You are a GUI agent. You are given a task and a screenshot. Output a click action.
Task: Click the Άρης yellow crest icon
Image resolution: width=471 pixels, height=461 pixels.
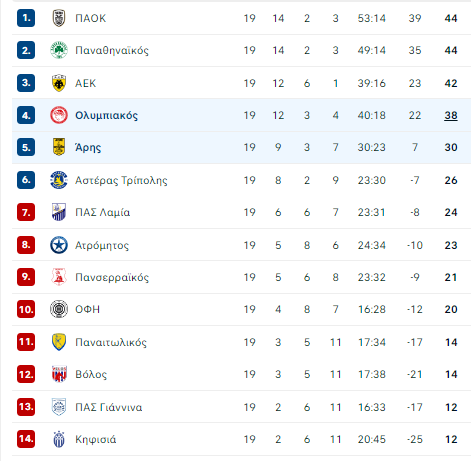coord(59,147)
